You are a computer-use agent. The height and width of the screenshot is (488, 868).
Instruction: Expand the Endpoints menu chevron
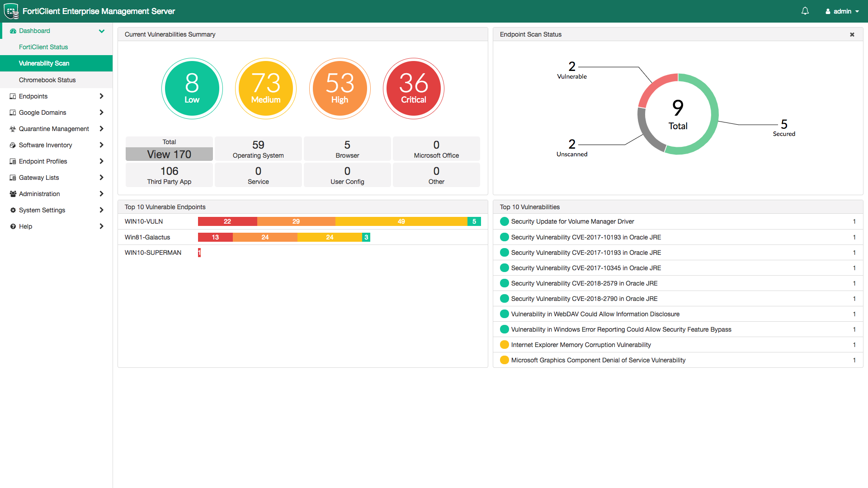point(102,96)
